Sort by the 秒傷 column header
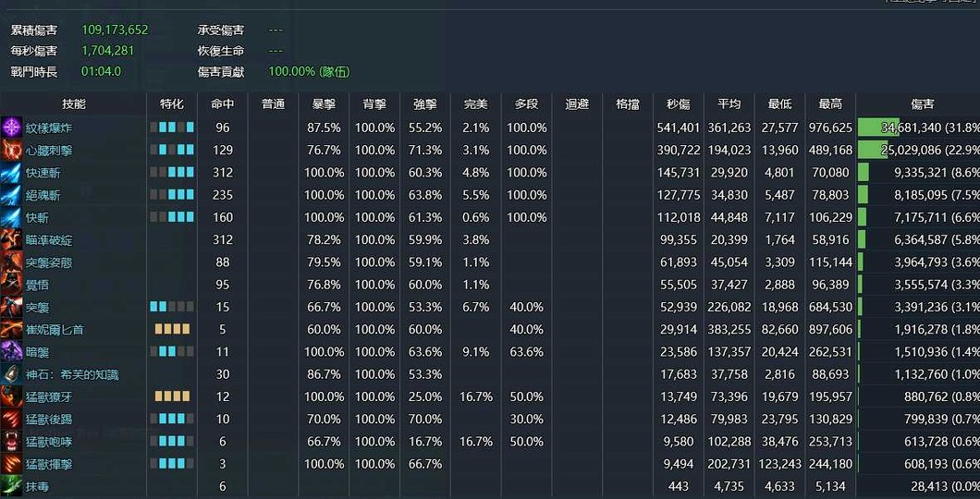 pos(678,104)
